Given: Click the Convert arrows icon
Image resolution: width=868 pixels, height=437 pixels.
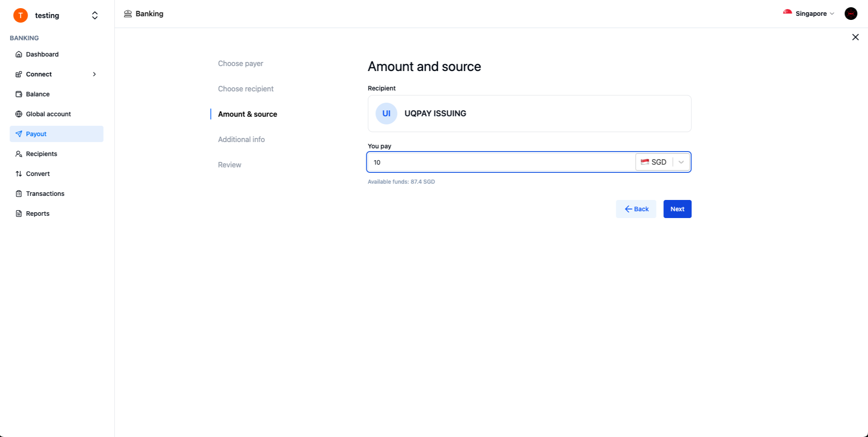Looking at the screenshot, I should [19, 174].
